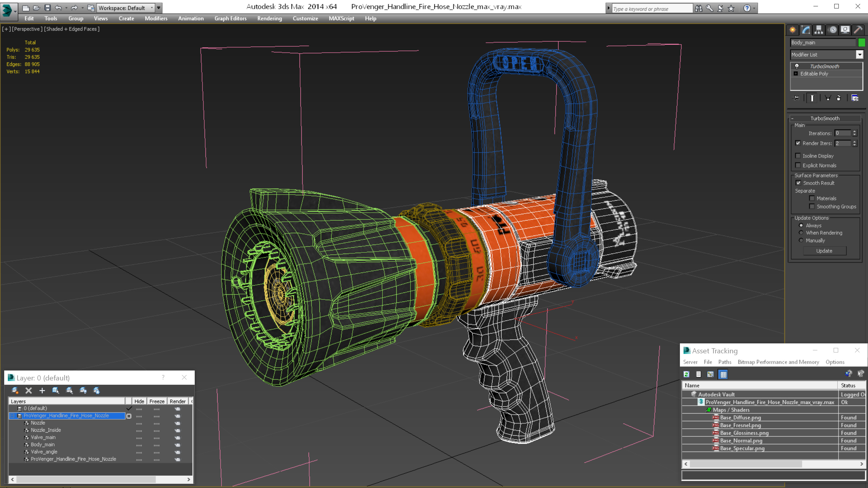
Task: Open the Rendering menu
Action: [269, 18]
